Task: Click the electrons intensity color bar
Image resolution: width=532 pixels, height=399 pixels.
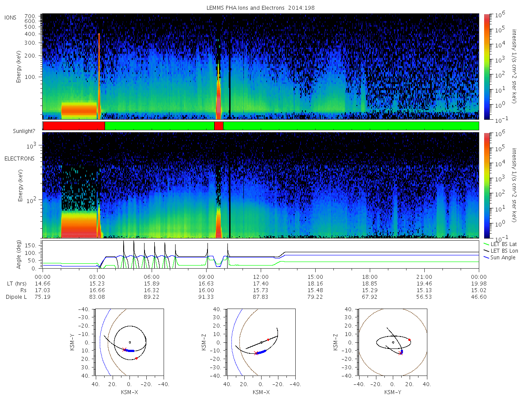Action: (x=486, y=185)
